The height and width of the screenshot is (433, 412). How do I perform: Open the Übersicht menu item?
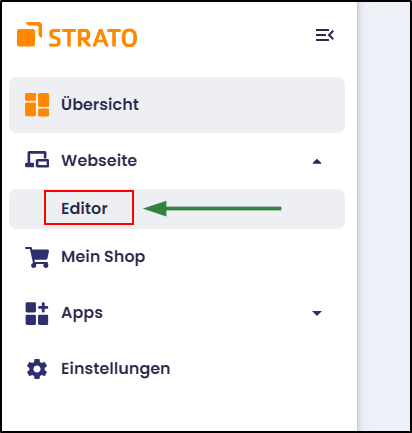[x=177, y=105]
